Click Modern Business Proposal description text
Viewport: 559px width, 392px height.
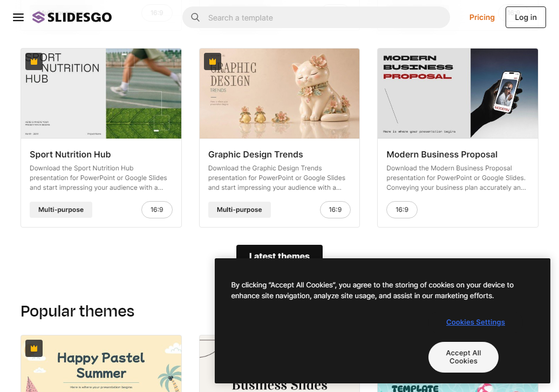click(456, 178)
